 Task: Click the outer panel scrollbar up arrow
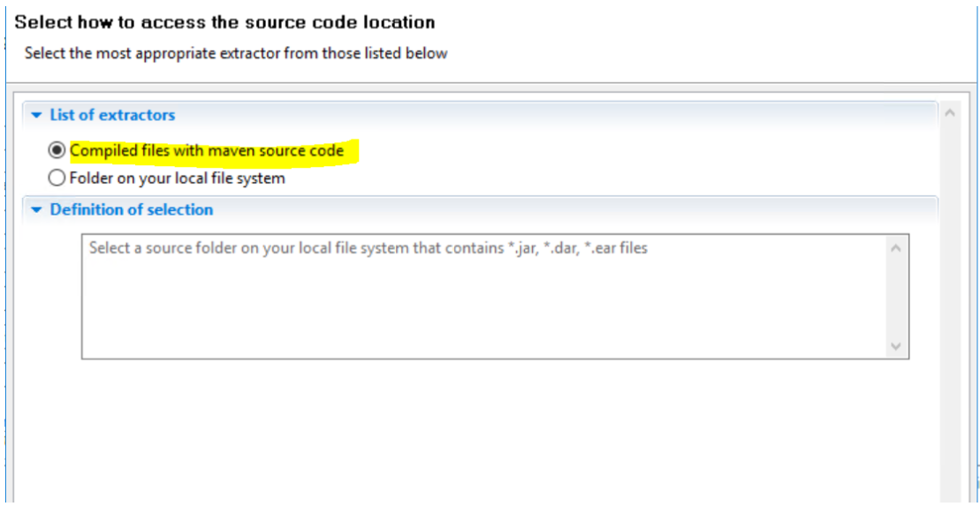coord(950,114)
